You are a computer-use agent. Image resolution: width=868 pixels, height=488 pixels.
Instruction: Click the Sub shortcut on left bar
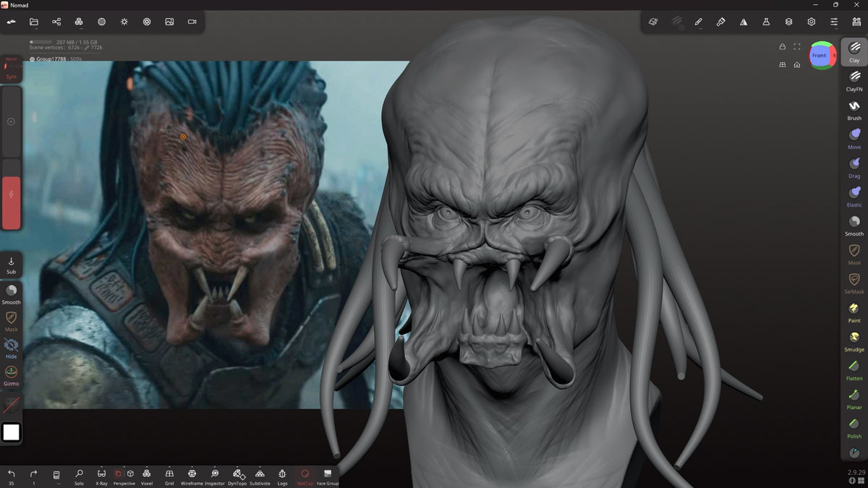tap(11, 265)
